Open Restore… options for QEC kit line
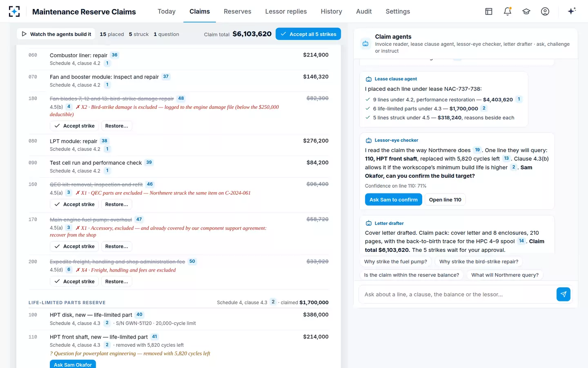Viewport: 588px width, 368px height. pyautogui.click(x=116, y=204)
